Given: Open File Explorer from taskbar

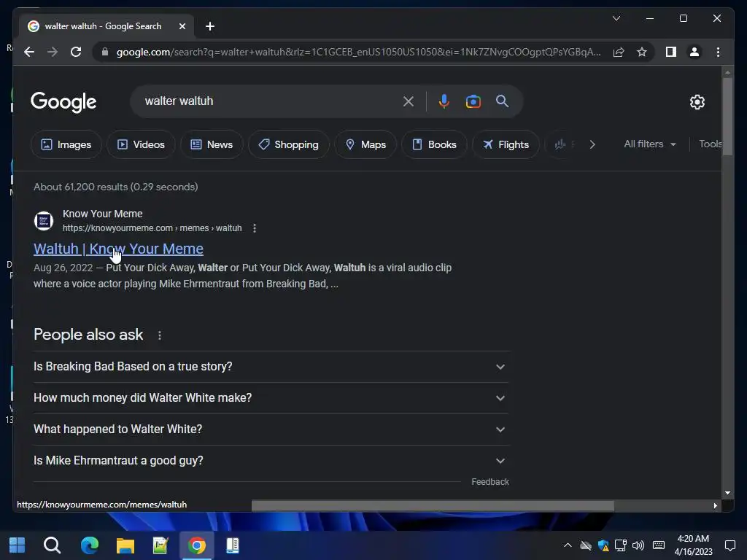Looking at the screenshot, I should [x=125, y=545].
